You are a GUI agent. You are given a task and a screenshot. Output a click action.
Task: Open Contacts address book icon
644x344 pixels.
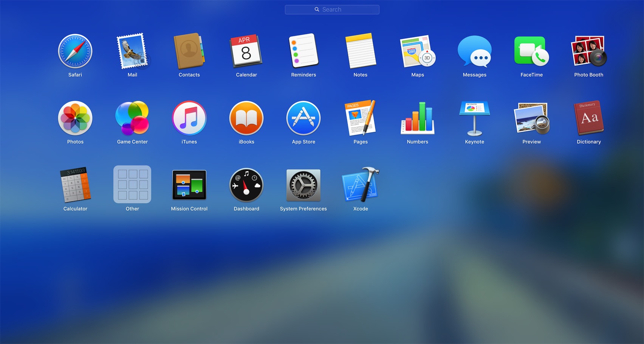coord(189,51)
